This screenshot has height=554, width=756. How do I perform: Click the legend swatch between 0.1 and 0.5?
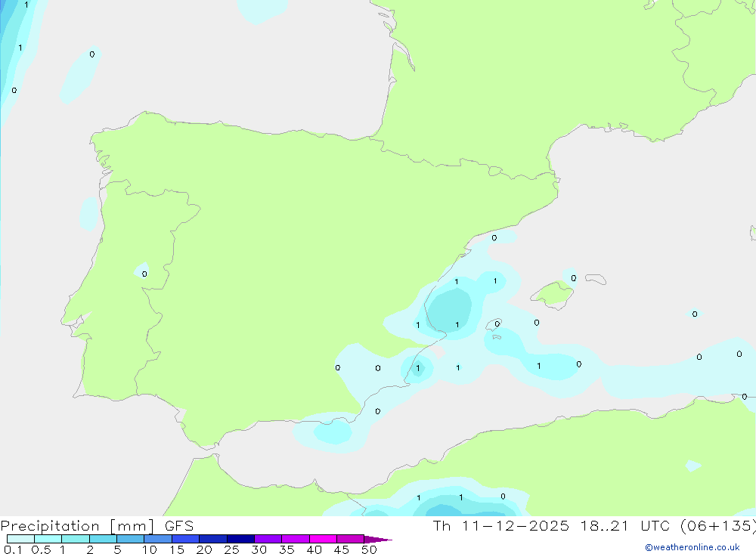coord(20,539)
